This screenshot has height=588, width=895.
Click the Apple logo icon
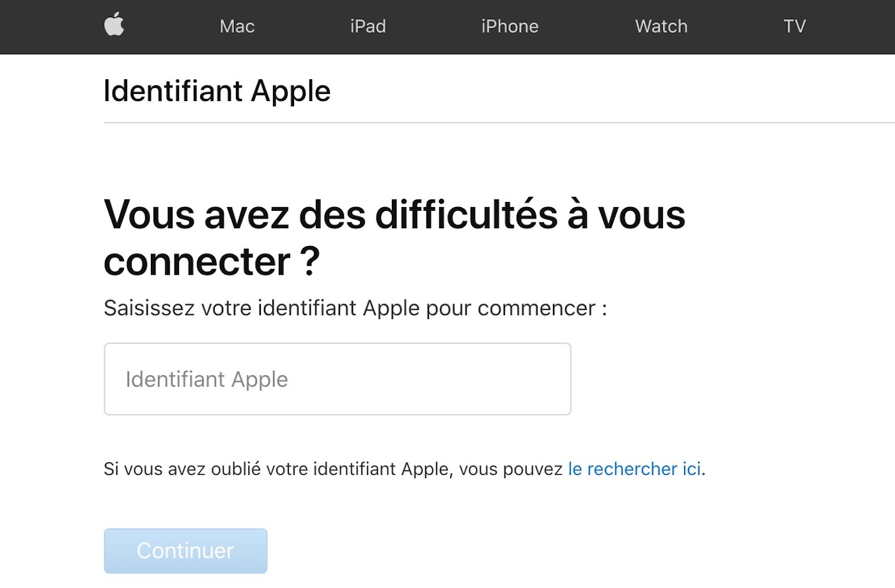pos(114,26)
